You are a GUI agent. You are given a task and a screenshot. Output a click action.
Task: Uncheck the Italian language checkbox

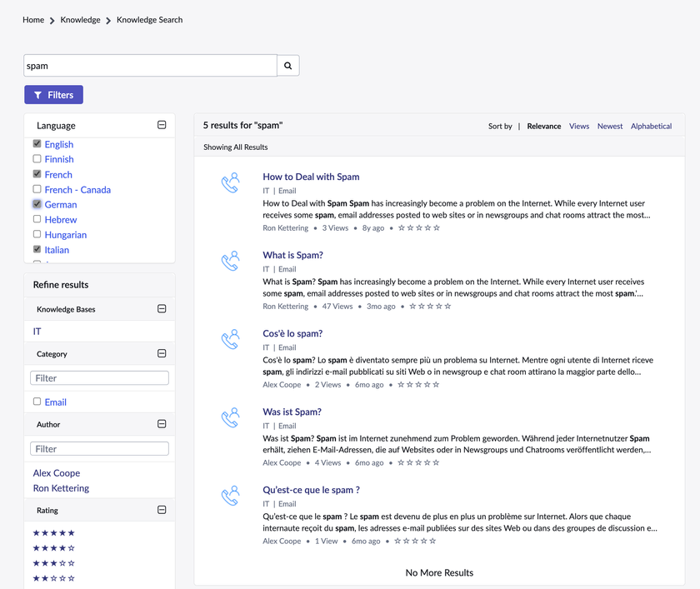37,249
